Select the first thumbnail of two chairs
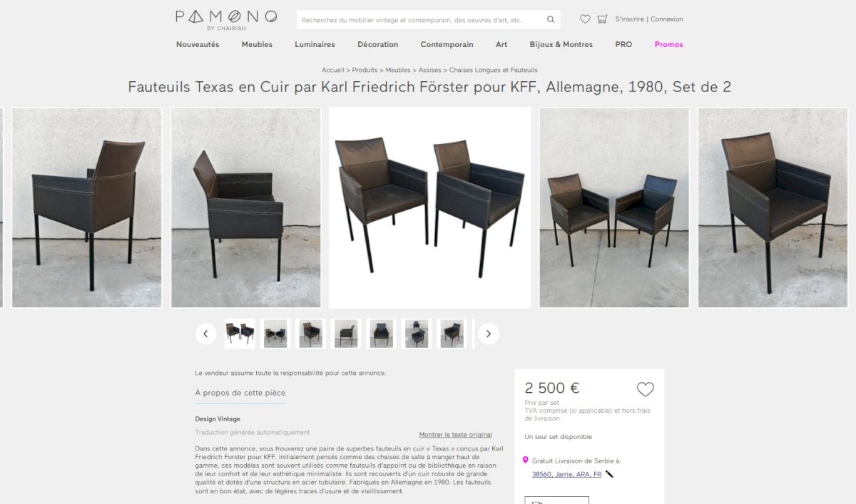This screenshot has width=856, height=504. (x=240, y=334)
